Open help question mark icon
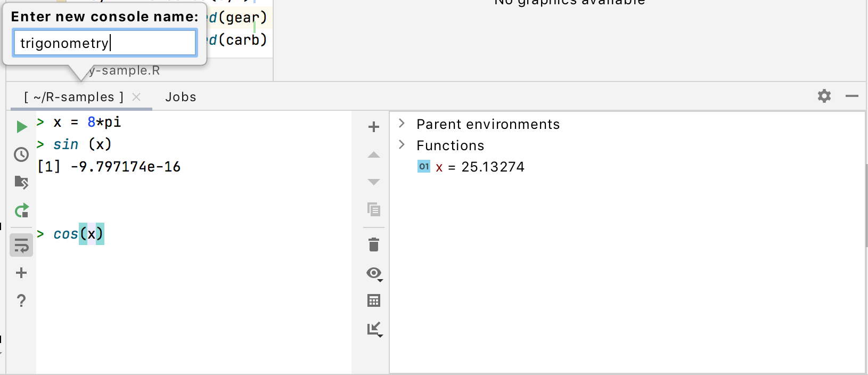 pos(21,301)
